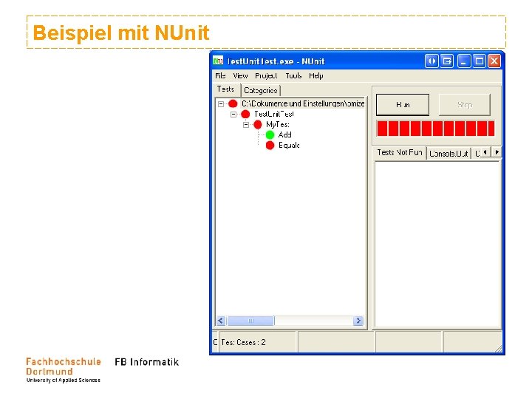Select the Equals test case label
The width and height of the screenshot is (532, 399).
tap(289, 146)
